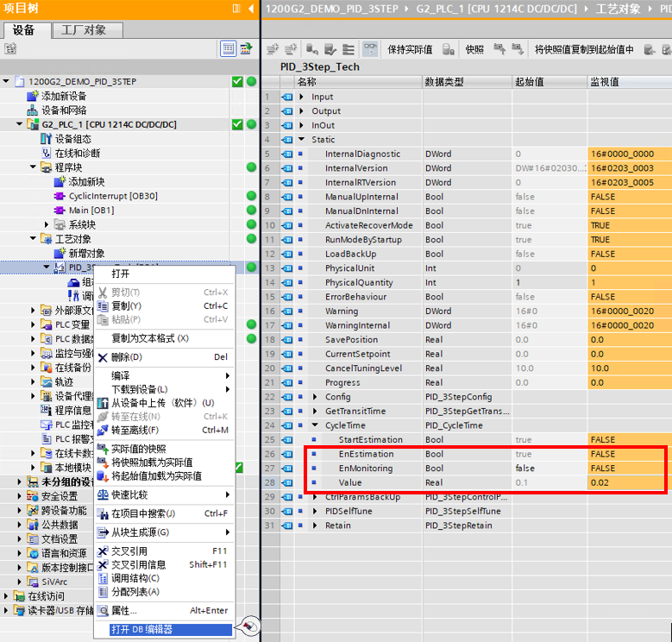Click the project tree column layout icon
672x642 pixels.
236,9
